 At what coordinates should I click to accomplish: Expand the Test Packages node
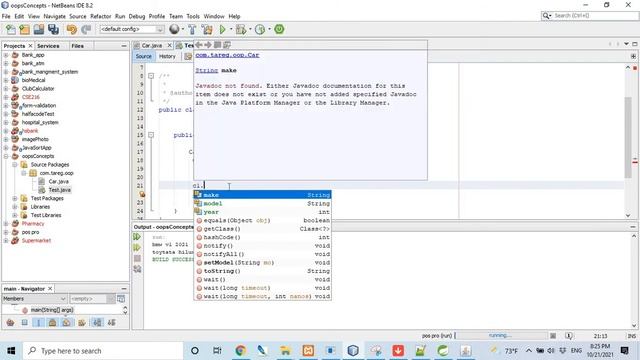click(x=15, y=198)
